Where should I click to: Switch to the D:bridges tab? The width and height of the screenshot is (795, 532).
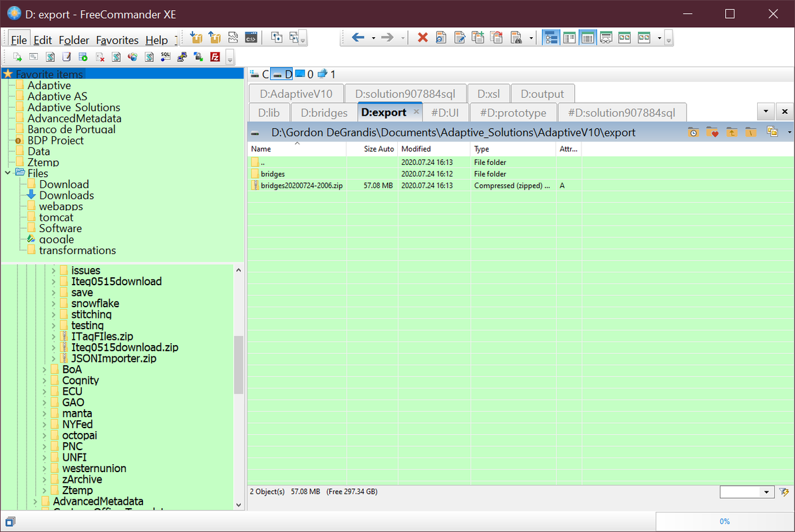324,112
